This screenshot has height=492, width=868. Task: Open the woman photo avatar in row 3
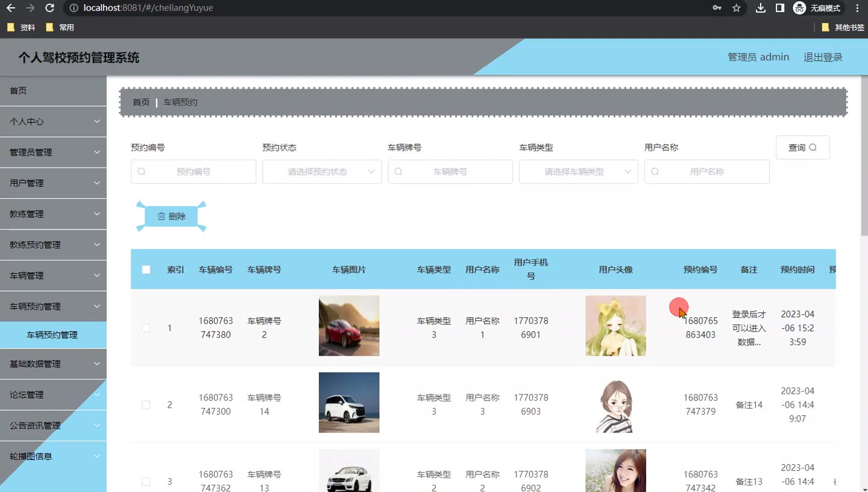[615, 471]
